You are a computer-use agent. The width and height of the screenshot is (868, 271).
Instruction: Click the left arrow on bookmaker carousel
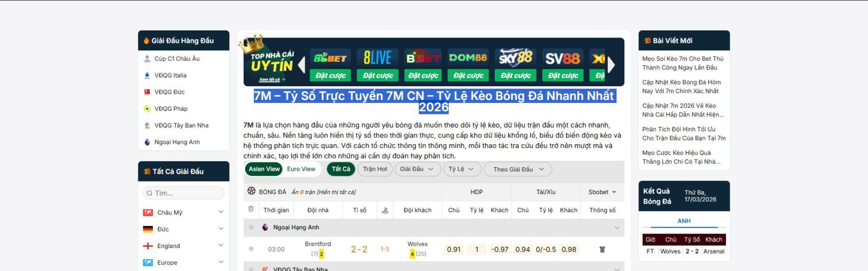coord(302,65)
